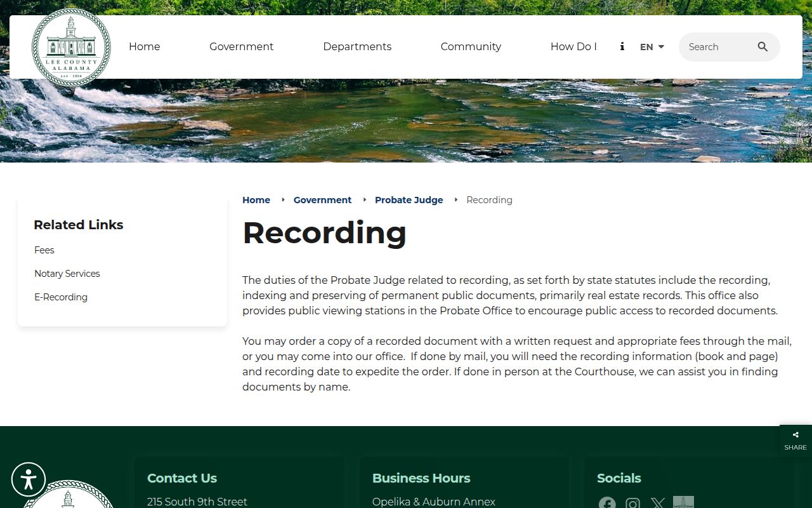Visit the X (Twitter) social icon
Viewport: 812px width, 508px height.
(x=658, y=502)
